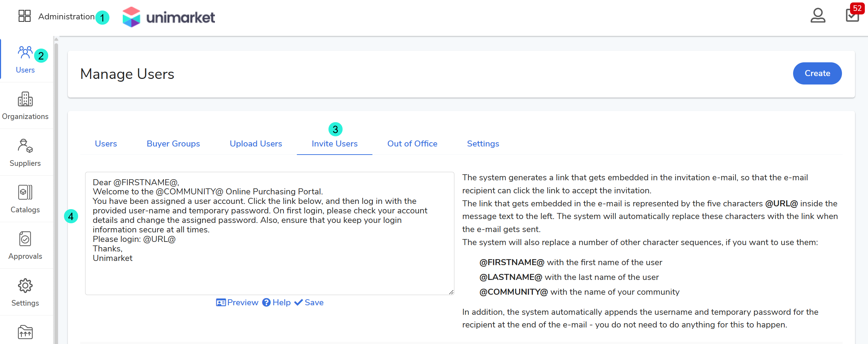The height and width of the screenshot is (344, 868).
Task: Switch to the Buyer Groups tab
Action: [173, 144]
